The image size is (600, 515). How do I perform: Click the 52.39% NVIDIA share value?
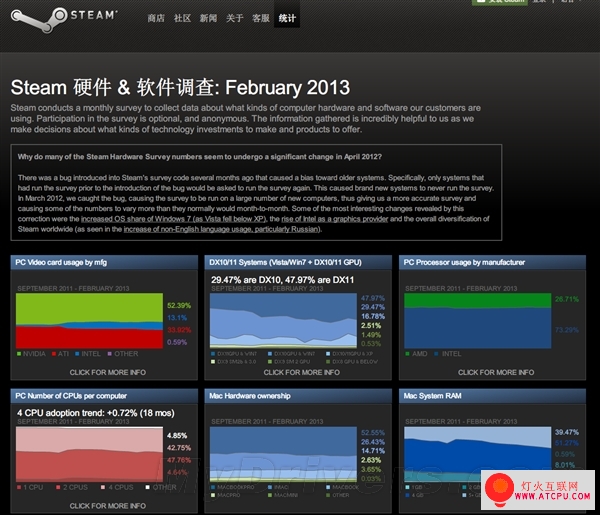tap(179, 306)
